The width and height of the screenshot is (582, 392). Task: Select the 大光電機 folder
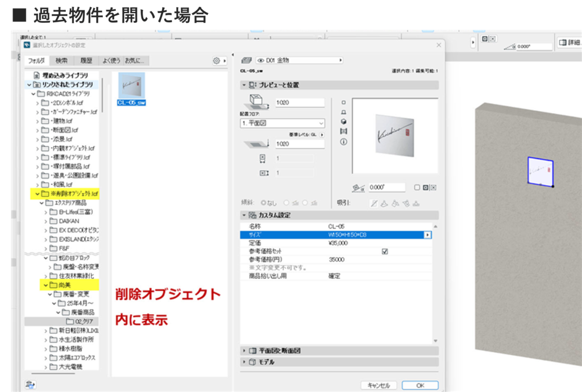[x=66, y=367]
